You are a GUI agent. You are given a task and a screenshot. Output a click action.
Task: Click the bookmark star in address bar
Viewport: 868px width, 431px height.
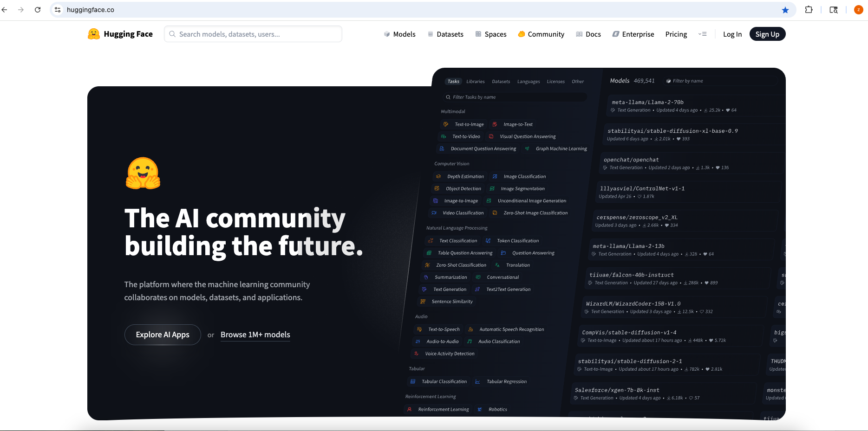(785, 9)
